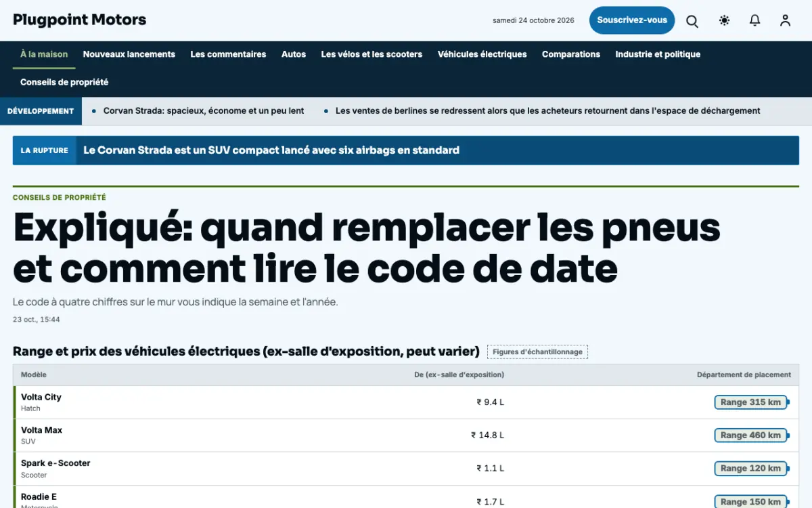Click the Range 150 km battery badge
Image resolution: width=812 pixels, height=508 pixels.
(x=752, y=502)
